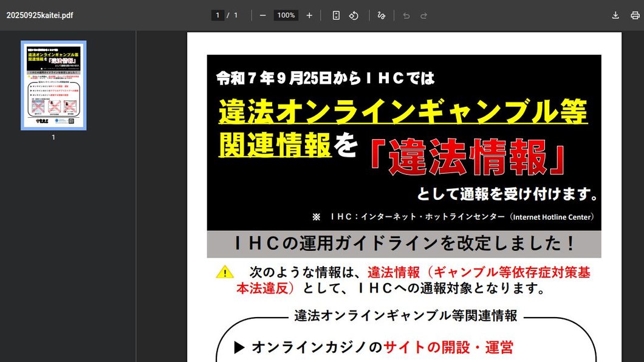This screenshot has height=362, width=644.
Task: Click the current page number field
Action: [x=218, y=16]
